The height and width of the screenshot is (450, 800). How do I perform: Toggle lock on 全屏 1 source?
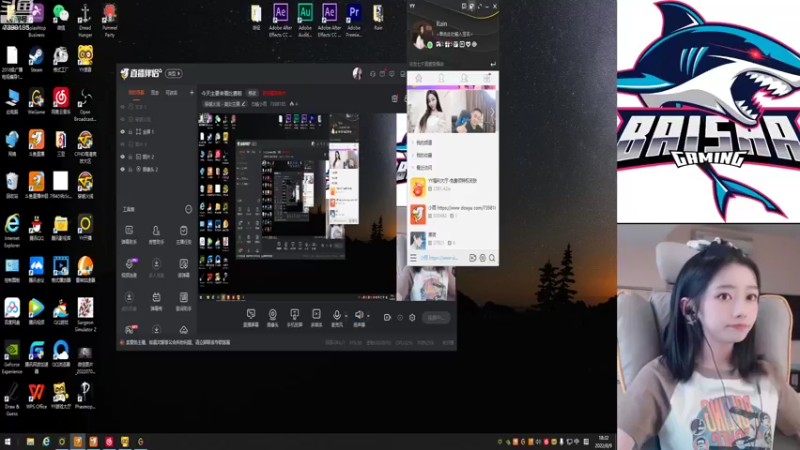[x=131, y=132]
